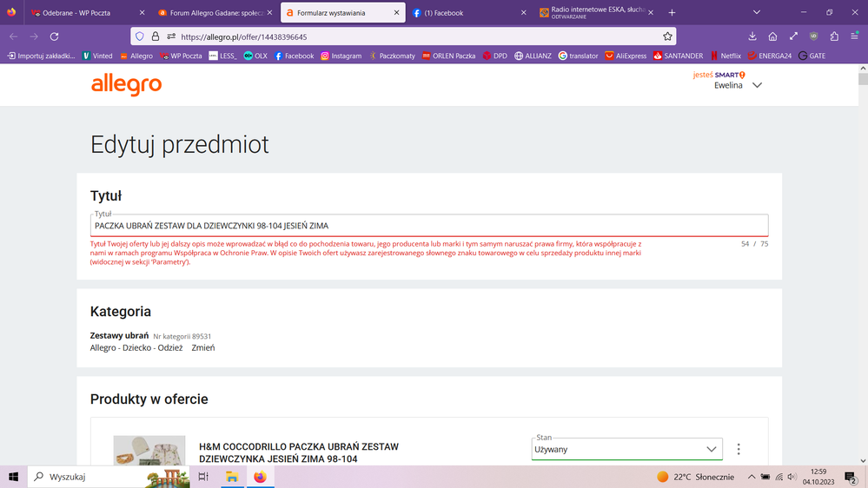Open the DPD bookmark
The image size is (868, 488).
[x=495, y=56]
